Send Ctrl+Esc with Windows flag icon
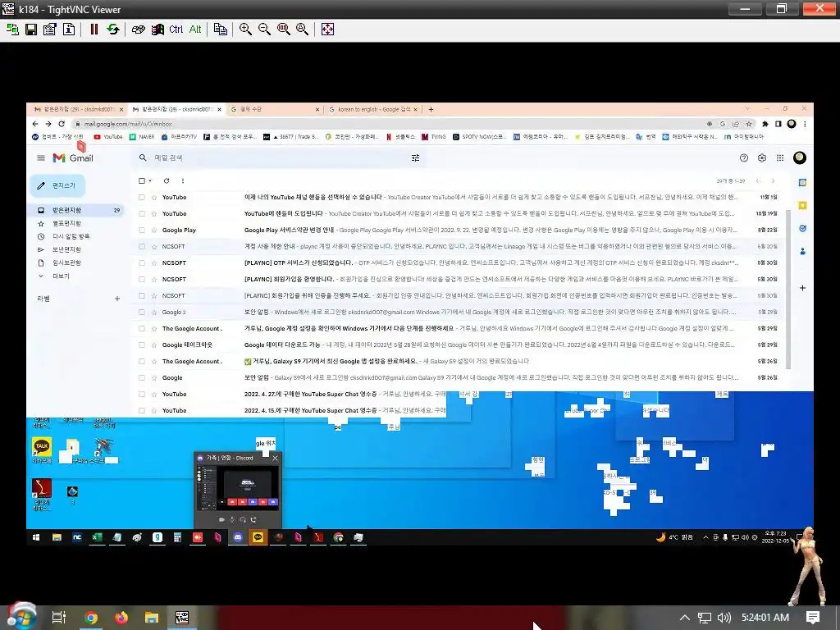Screen dimensions: 840x630 point(157,29)
